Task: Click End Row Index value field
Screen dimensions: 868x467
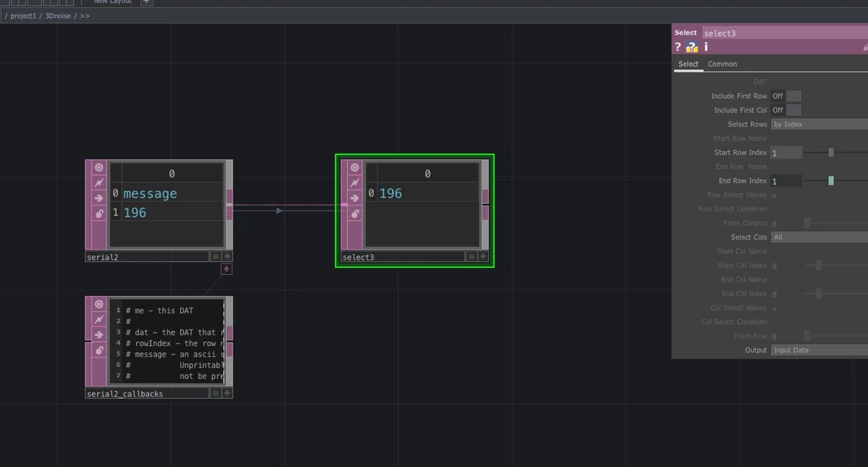Action: tap(786, 181)
